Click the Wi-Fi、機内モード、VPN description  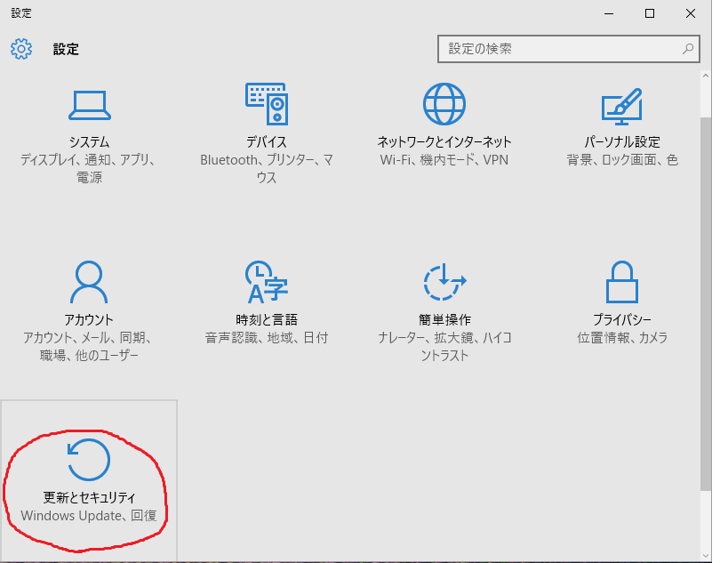(x=444, y=160)
